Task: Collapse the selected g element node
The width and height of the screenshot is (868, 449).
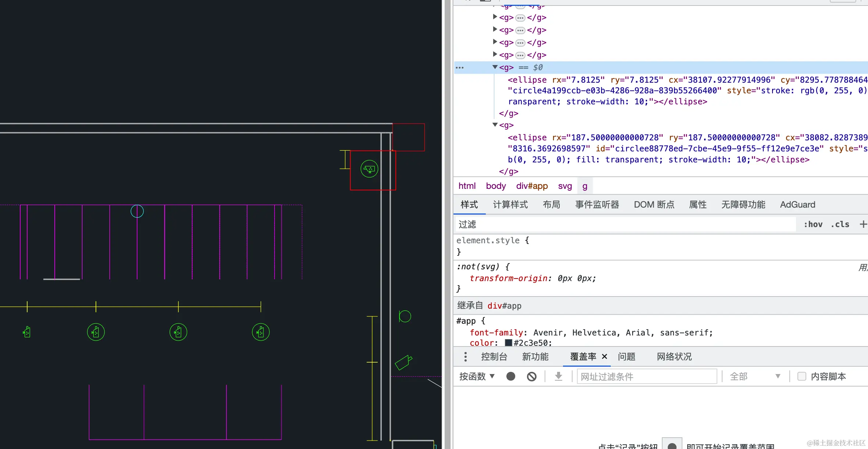Action: pyautogui.click(x=495, y=67)
